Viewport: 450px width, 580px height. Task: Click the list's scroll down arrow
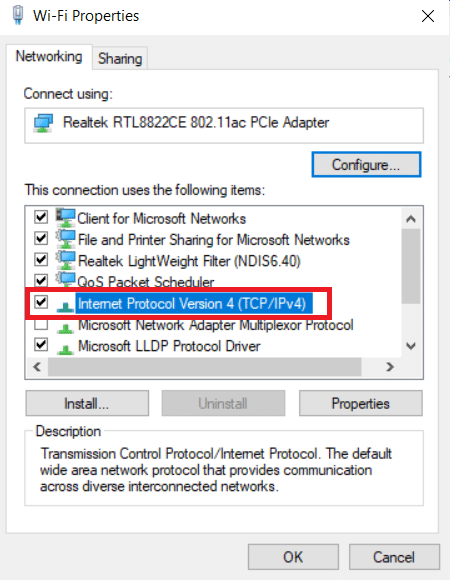pos(411,346)
